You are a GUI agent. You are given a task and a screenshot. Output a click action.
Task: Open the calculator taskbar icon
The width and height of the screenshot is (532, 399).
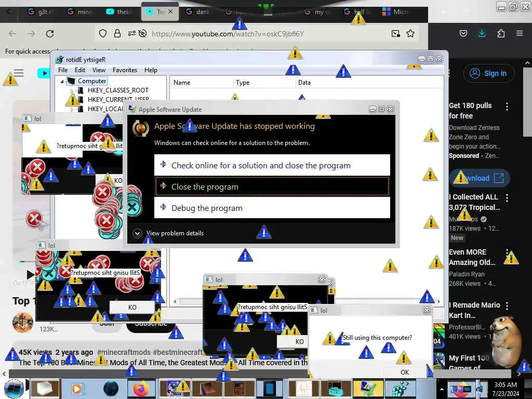238,389
